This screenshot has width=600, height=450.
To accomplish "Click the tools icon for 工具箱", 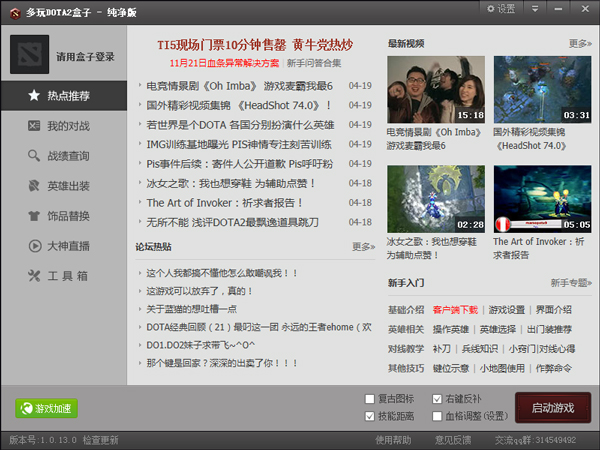I will coord(34,276).
